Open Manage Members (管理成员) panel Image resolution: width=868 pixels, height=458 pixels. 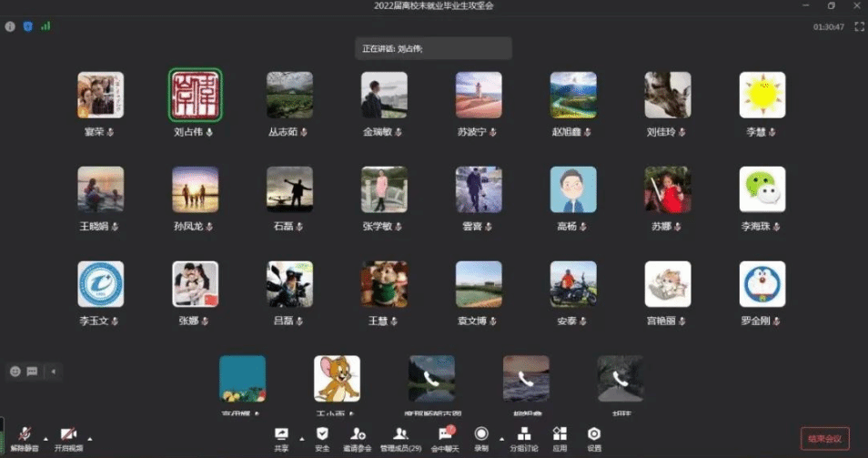click(399, 434)
